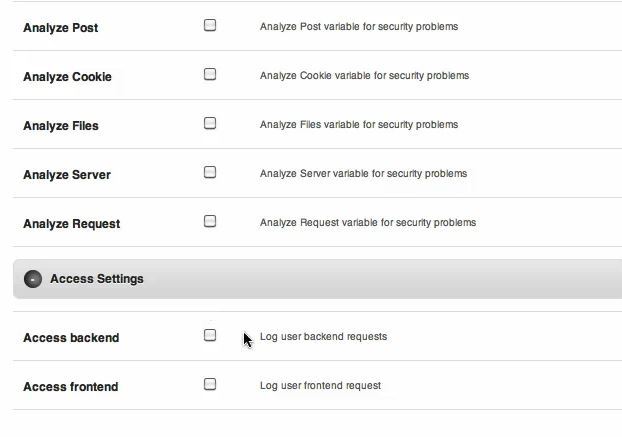
Task: Click the Analyze Request label
Action: pyautogui.click(x=72, y=224)
